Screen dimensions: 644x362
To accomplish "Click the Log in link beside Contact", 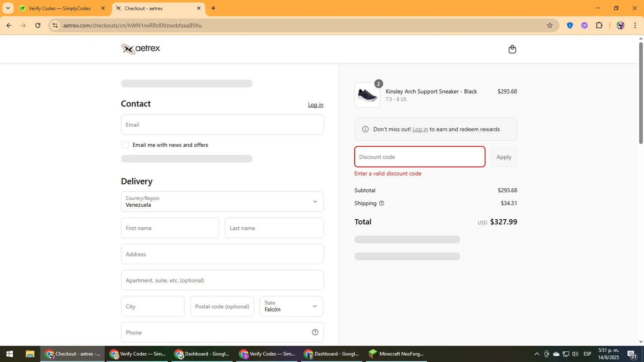I will [315, 105].
